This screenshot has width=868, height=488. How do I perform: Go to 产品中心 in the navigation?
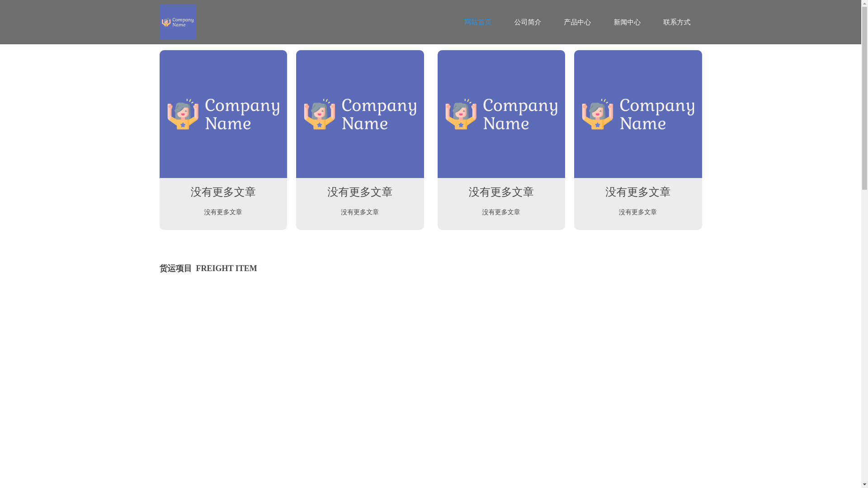pyautogui.click(x=577, y=22)
